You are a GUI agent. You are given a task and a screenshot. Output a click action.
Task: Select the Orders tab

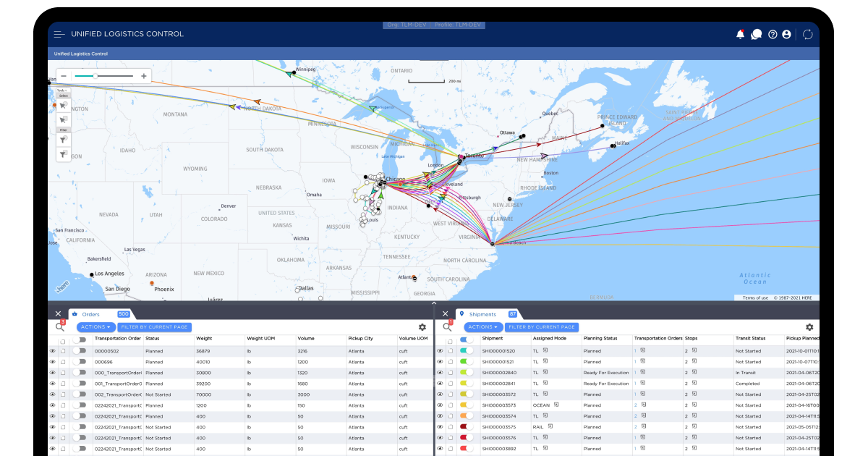90,314
